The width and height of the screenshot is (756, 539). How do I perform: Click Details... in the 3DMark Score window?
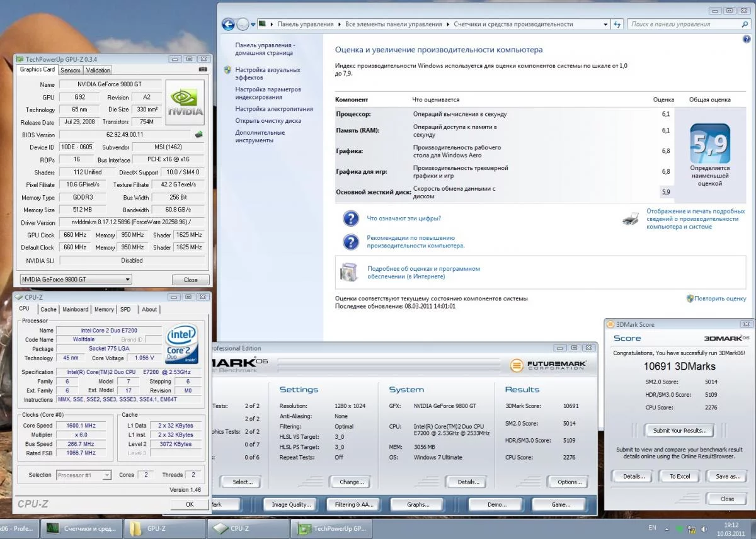633,476
